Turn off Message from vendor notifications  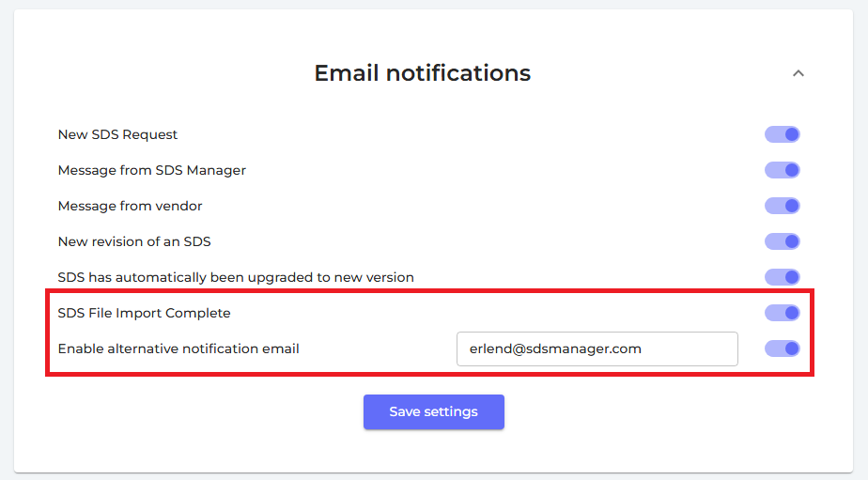pos(782,206)
